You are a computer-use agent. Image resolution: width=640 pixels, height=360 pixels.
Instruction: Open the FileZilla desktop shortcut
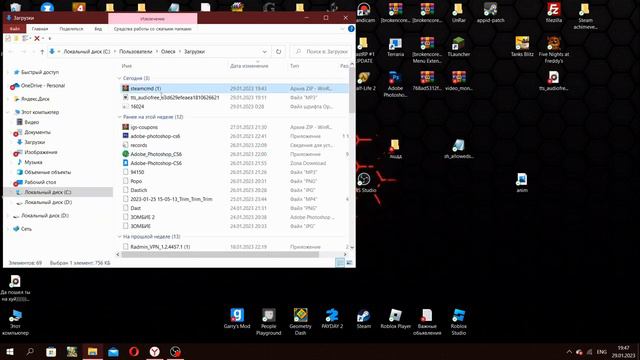(x=553, y=12)
